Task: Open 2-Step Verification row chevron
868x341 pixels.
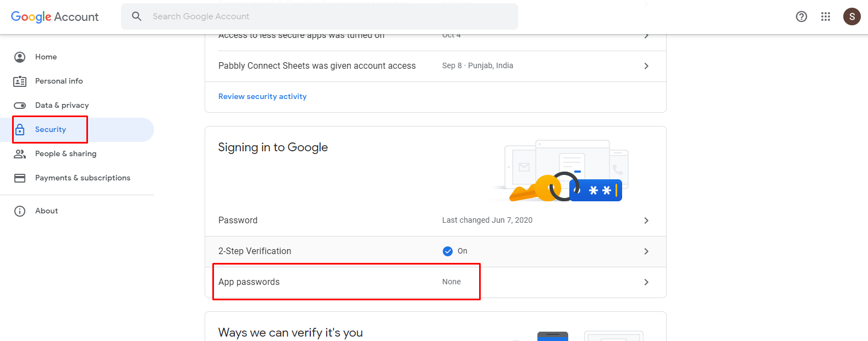Action: [646, 251]
